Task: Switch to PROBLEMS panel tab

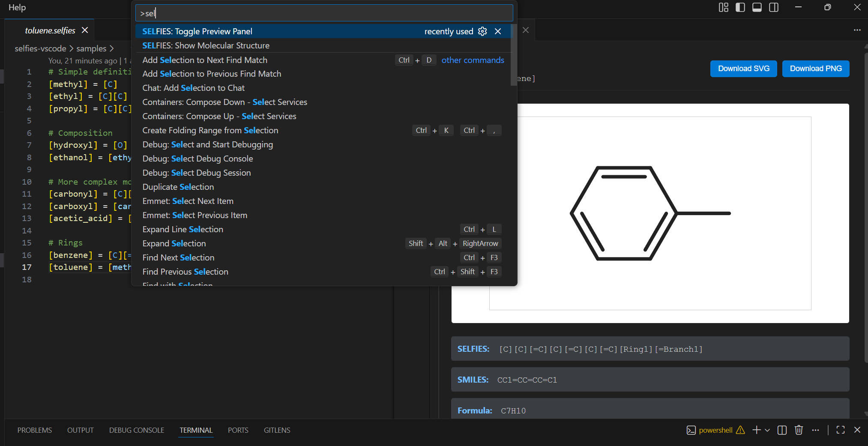Action: point(35,430)
